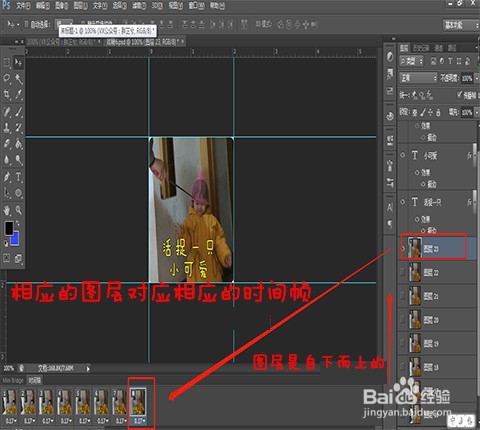Select the Crop tool

click(7, 95)
